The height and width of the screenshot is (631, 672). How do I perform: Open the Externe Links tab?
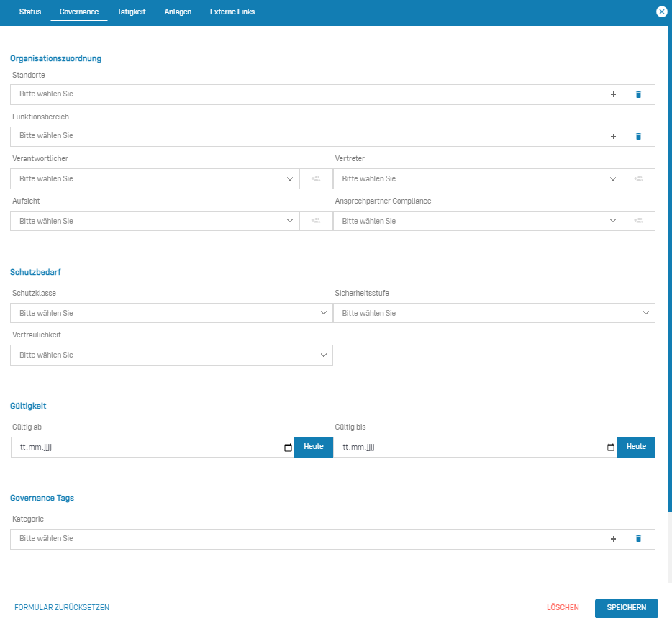(232, 12)
